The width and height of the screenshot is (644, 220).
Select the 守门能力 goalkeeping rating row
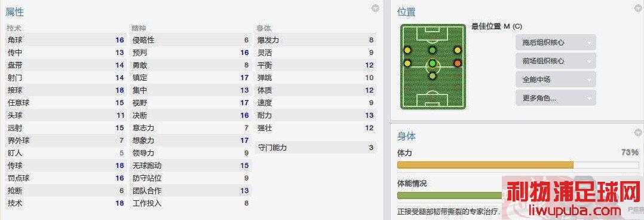315,147
